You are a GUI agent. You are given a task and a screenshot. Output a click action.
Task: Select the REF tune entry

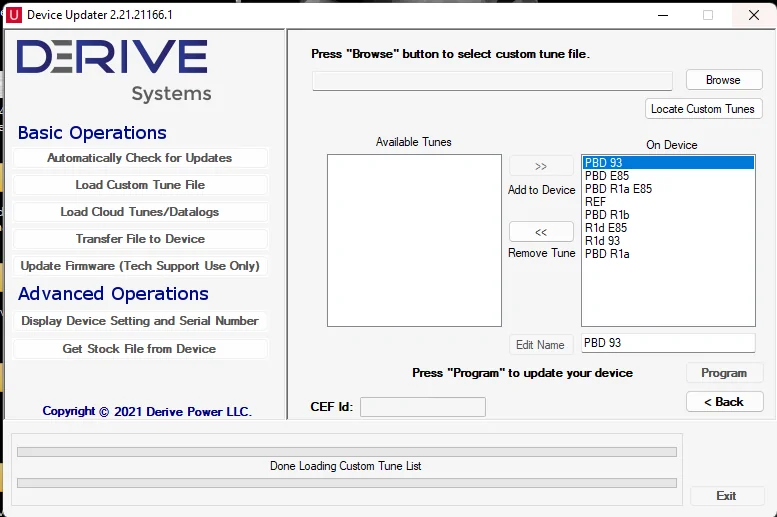(668, 202)
